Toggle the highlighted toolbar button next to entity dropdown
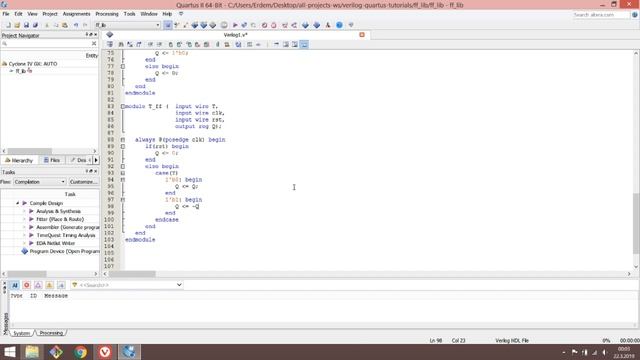This screenshot has width=640, height=360. (x=168, y=25)
